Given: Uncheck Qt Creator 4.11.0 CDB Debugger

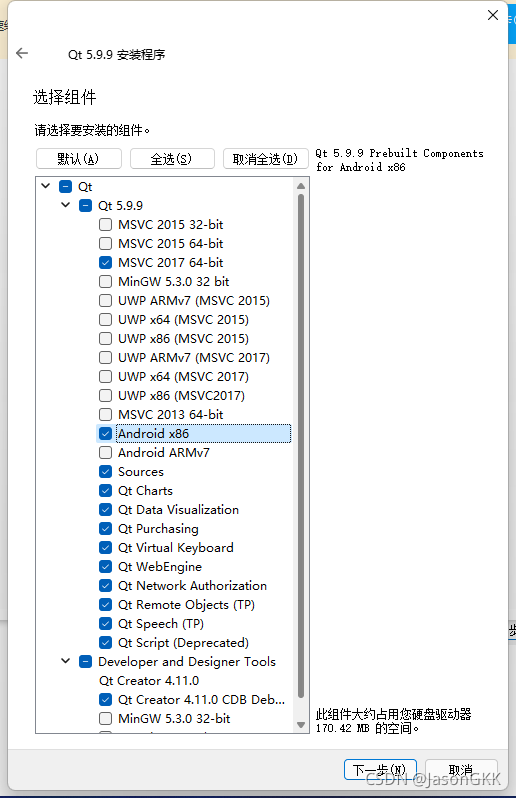Looking at the screenshot, I should coord(105,699).
